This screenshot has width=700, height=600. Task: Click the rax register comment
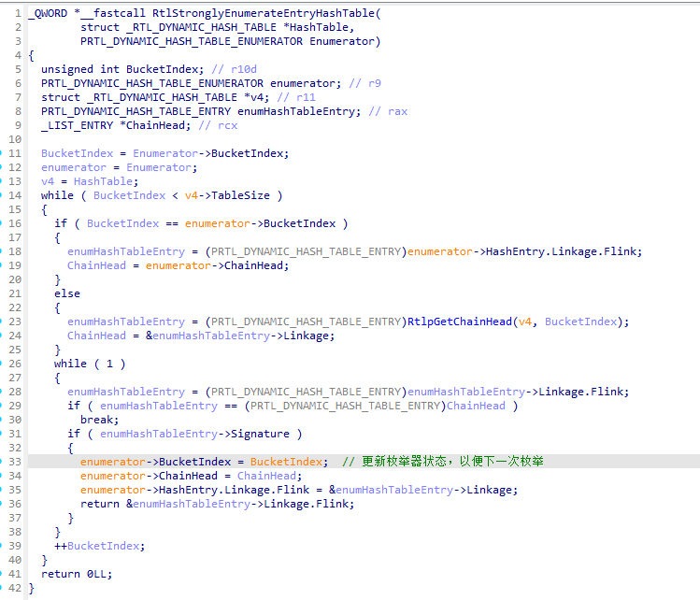point(398,111)
